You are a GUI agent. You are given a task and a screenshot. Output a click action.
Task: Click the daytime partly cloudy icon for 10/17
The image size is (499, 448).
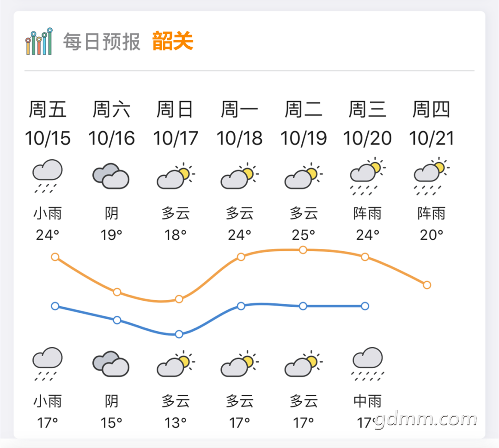[176, 176]
